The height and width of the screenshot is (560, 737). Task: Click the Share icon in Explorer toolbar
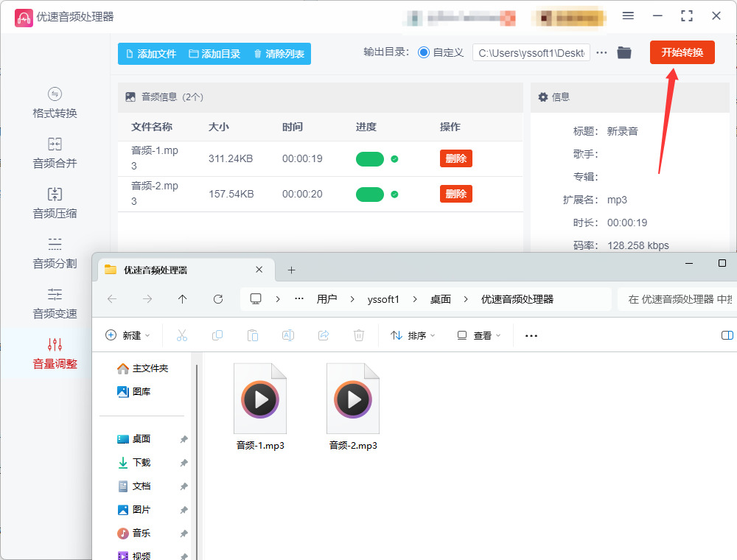(324, 335)
